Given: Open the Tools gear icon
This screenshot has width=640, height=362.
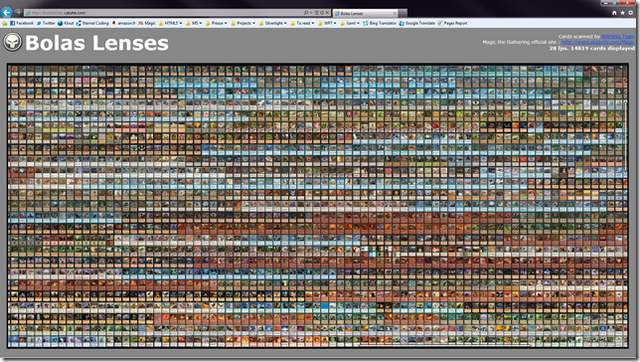Looking at the screenshot, I should [x=631, y=13].
